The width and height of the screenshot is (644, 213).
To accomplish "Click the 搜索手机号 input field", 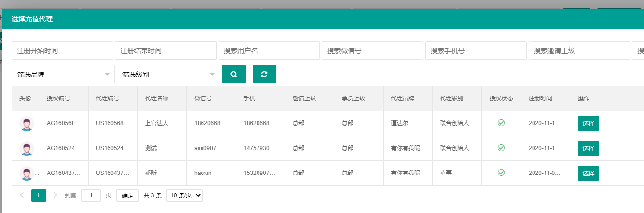I will pyautogui.click(x=476, y=51).
